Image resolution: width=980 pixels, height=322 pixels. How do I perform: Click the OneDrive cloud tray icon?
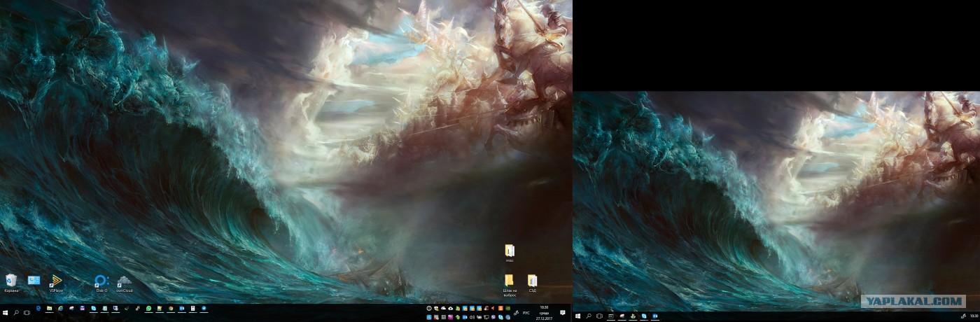[x=443, y=308]
